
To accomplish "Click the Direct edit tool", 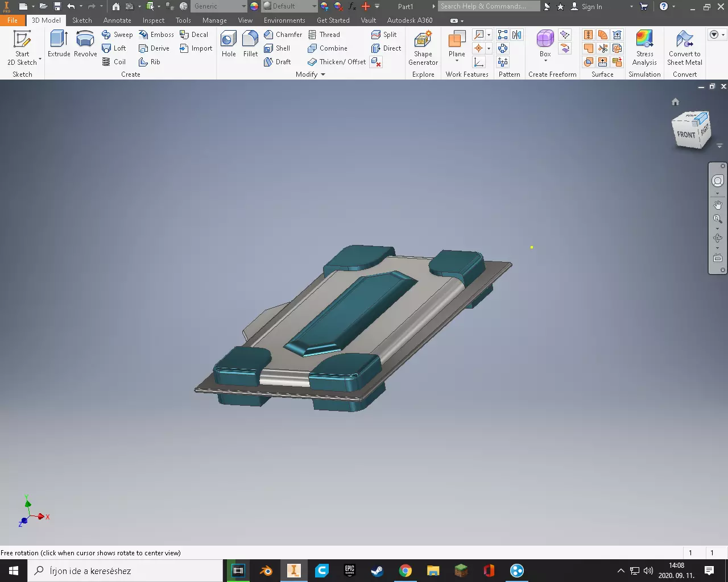I will (386, 48).
